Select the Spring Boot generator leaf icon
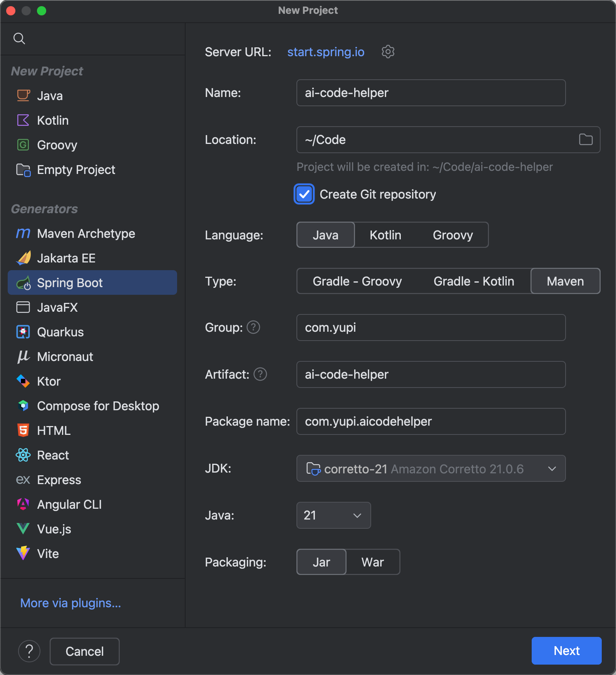616x675 pixels. click(x=24, y=282)
